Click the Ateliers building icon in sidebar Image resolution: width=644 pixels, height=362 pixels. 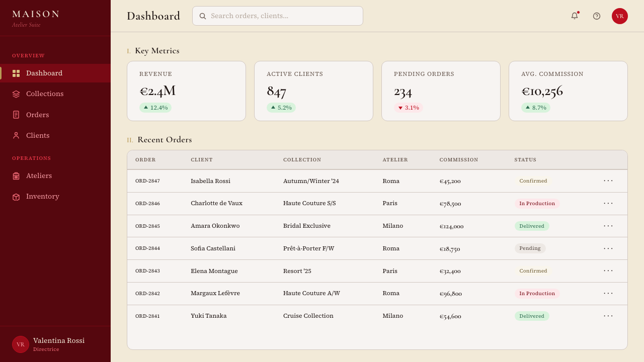pyautogui.click(x=16, y=176)
